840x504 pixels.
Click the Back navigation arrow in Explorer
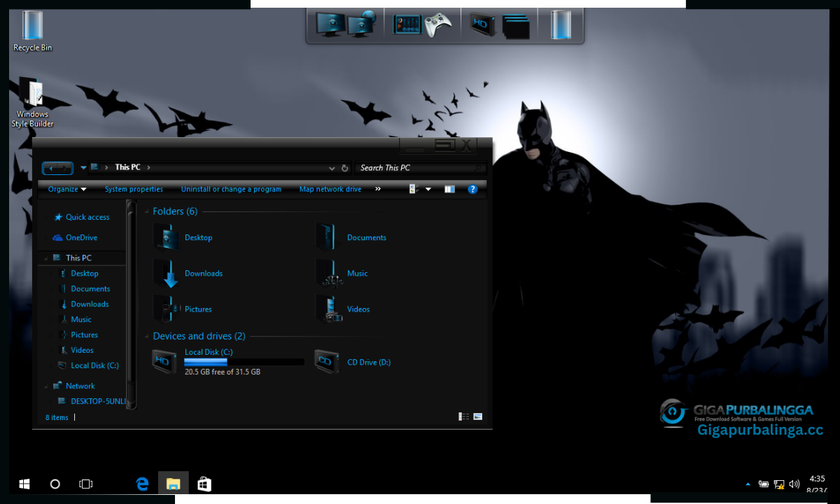52,168
